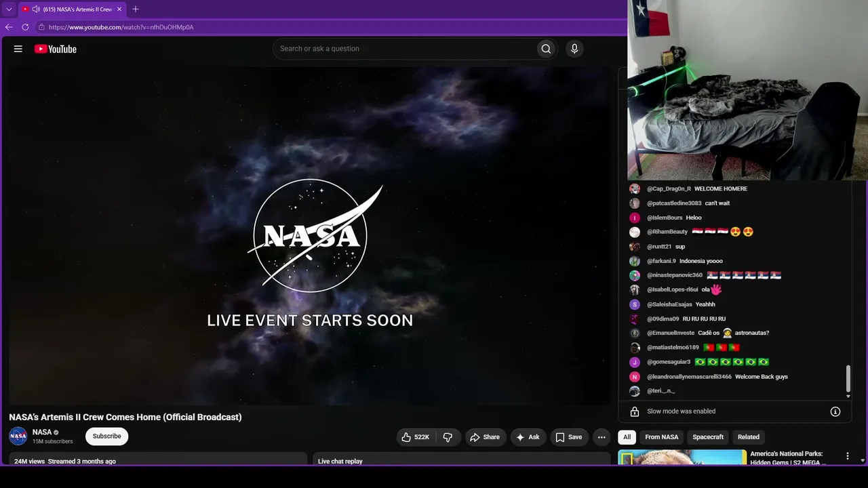Save the video to a playlist
This screenshot has height=488, width=868.
click(569, 437)
